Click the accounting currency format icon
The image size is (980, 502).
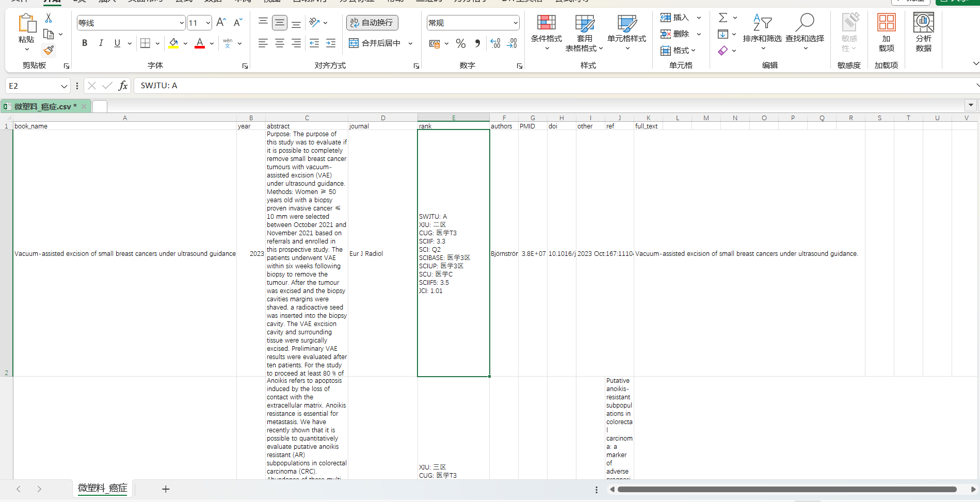[435, 43]
